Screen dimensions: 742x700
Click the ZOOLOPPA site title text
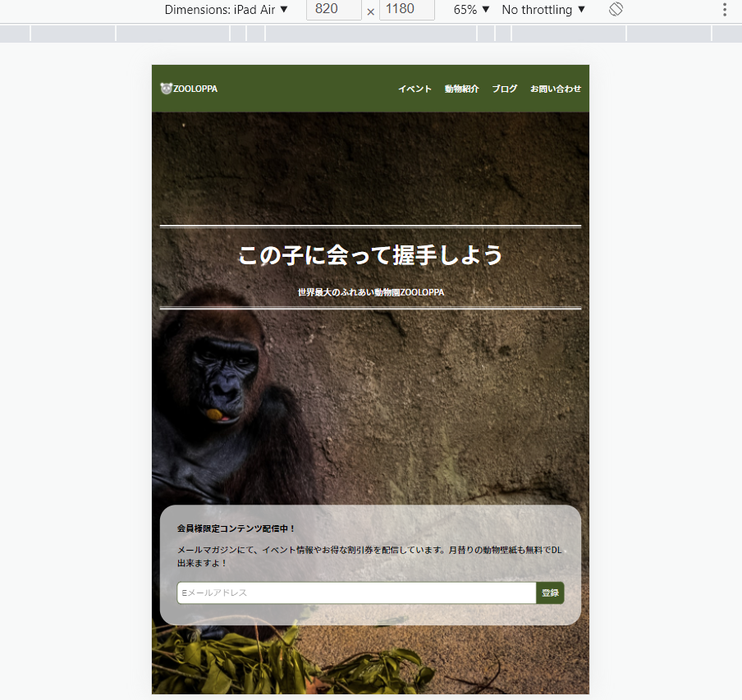click(x=195, y=89)
